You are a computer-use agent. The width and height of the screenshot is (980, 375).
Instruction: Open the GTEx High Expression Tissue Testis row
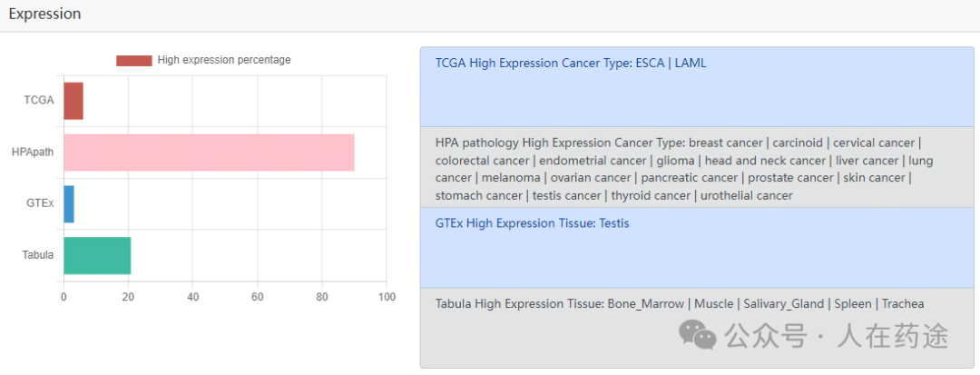click(697, 248)
